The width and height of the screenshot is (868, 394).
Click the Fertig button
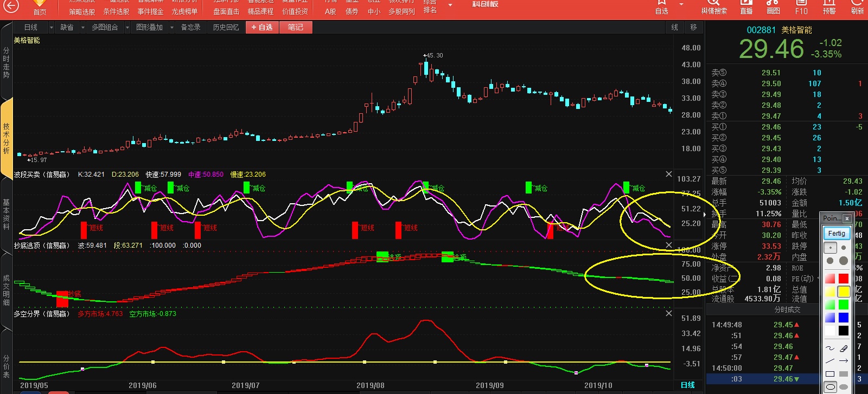837,233
